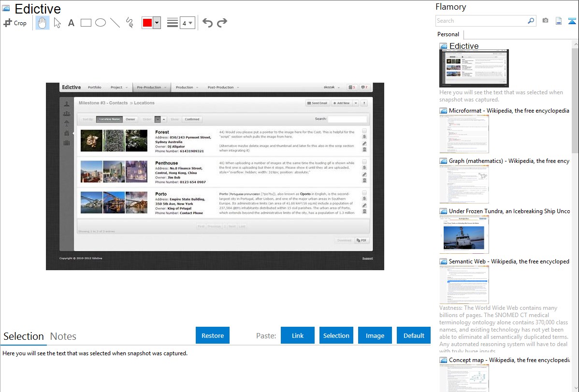This screenshot has height=392, width=579.
Task: Click the scroll up arrow of the snapshot list
Action: point(575,44)
